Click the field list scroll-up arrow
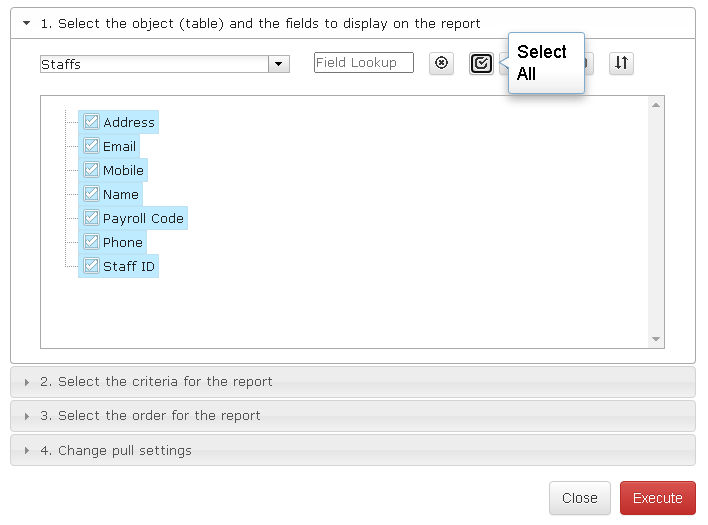Viewport: 708px width, 525px height. [x=656, y=105]
